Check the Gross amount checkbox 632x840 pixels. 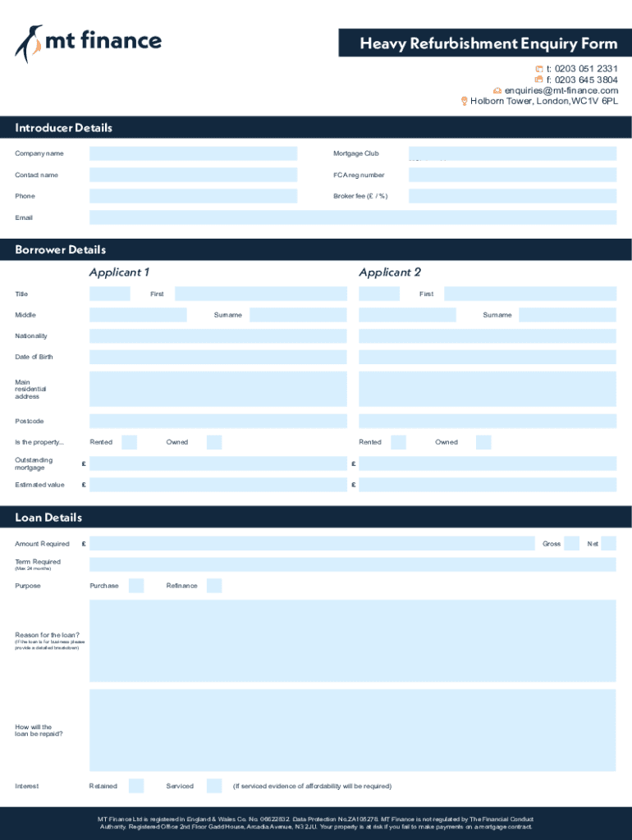click(x=571, y=544)
